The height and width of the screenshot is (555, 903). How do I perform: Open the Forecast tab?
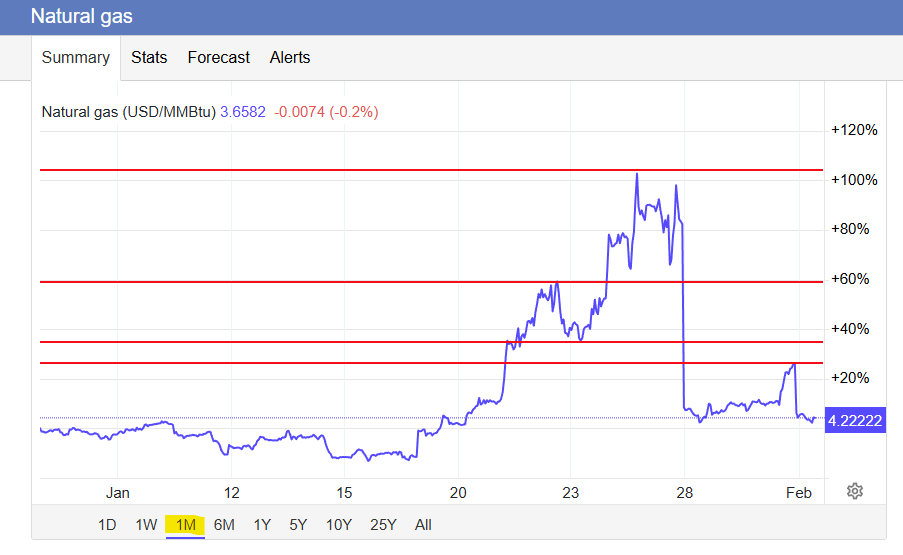click(218, 58)
